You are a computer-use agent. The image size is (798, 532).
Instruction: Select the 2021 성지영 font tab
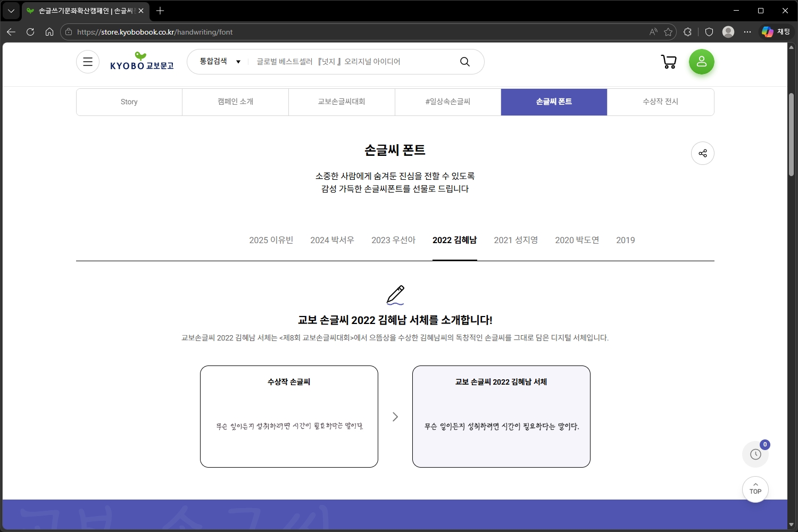516,240
